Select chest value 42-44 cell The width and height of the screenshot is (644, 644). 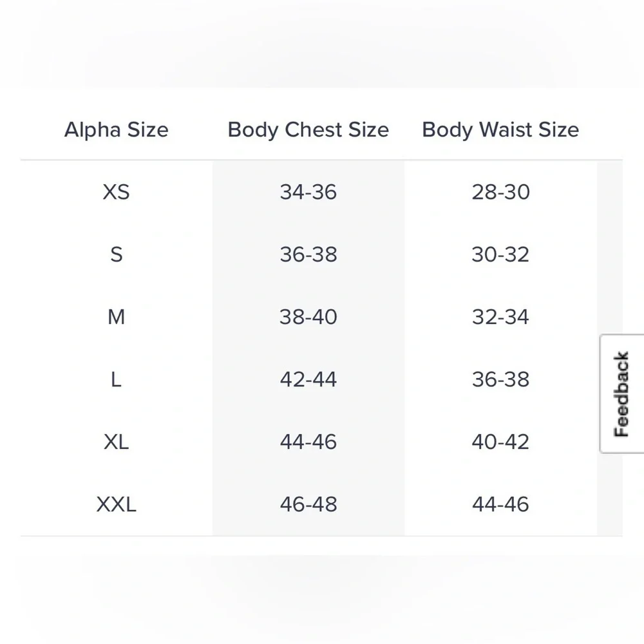pyautogui.click(x=308, y=379)
